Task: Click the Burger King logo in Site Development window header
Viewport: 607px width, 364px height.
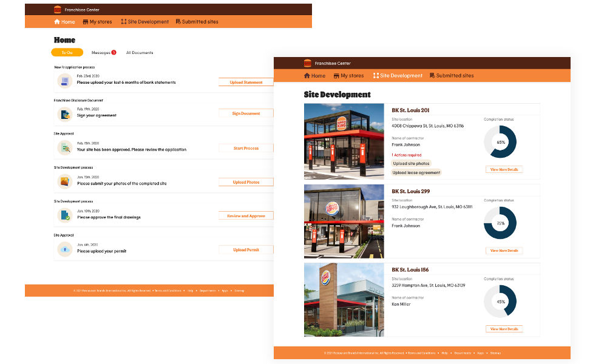Action: (307, 63)
